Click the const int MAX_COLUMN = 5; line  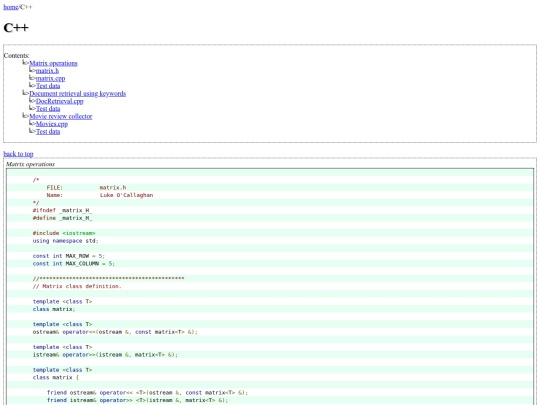pyautogui.click(x=74, y=263)
